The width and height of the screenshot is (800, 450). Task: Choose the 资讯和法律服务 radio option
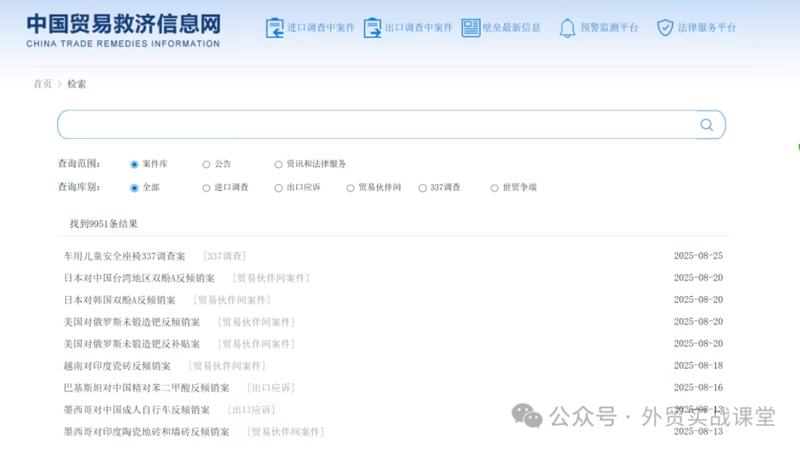point(279,164)
